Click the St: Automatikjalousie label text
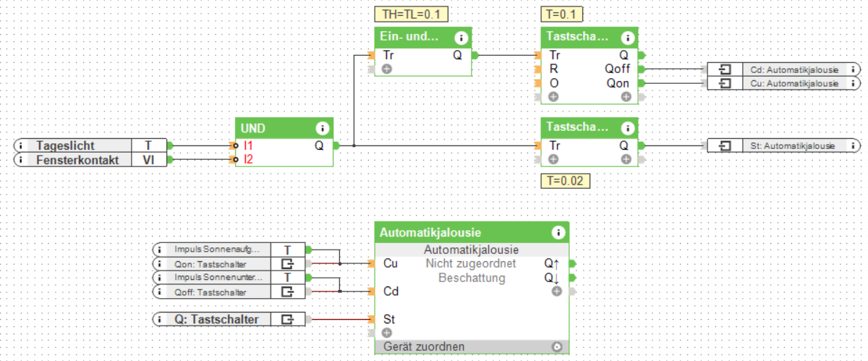 click(794, 145)
